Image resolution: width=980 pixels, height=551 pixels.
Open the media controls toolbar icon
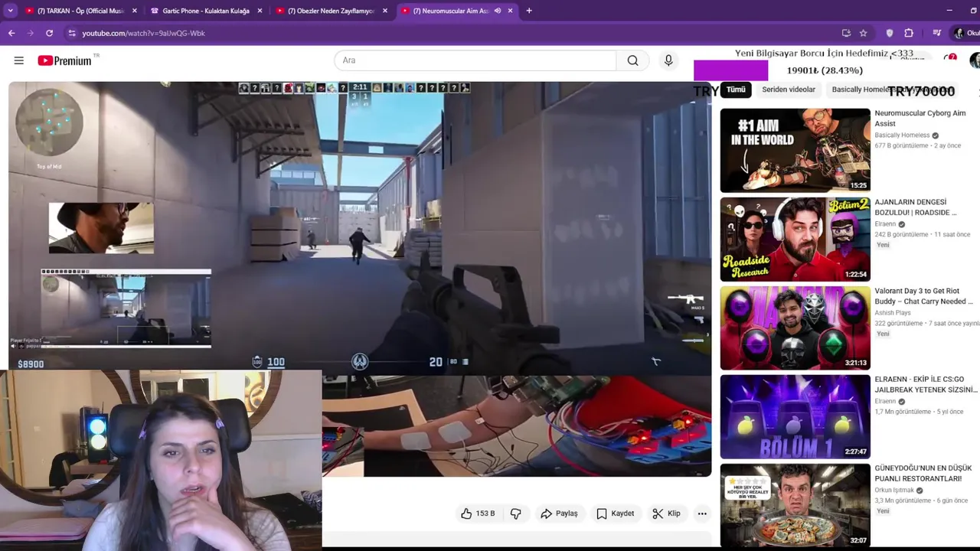coord(936,33)
